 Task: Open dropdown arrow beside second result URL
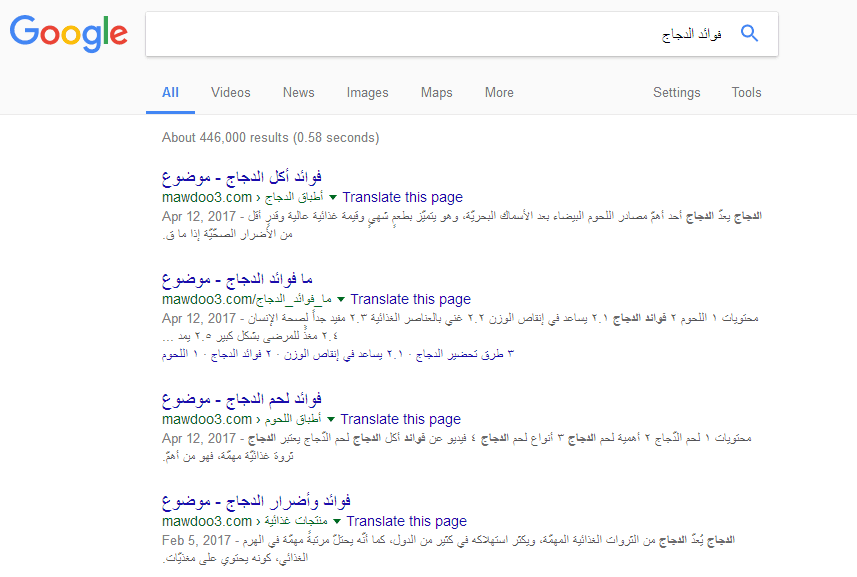(341, 299)
